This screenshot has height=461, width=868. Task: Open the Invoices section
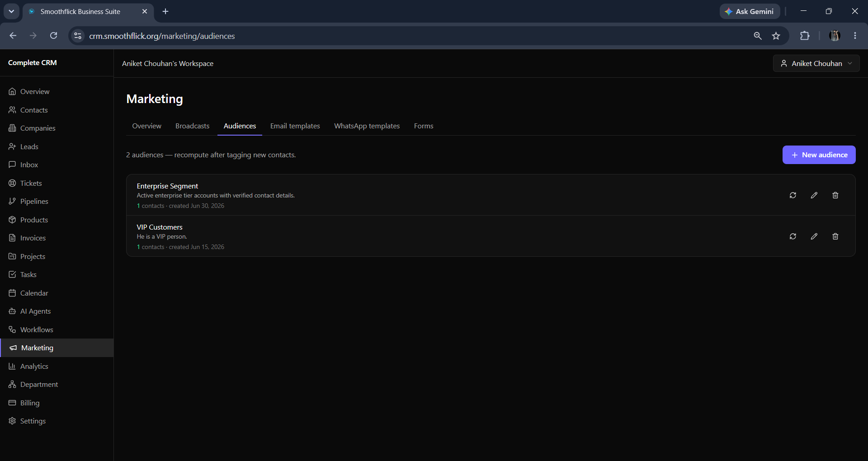(x=57, y=238)
